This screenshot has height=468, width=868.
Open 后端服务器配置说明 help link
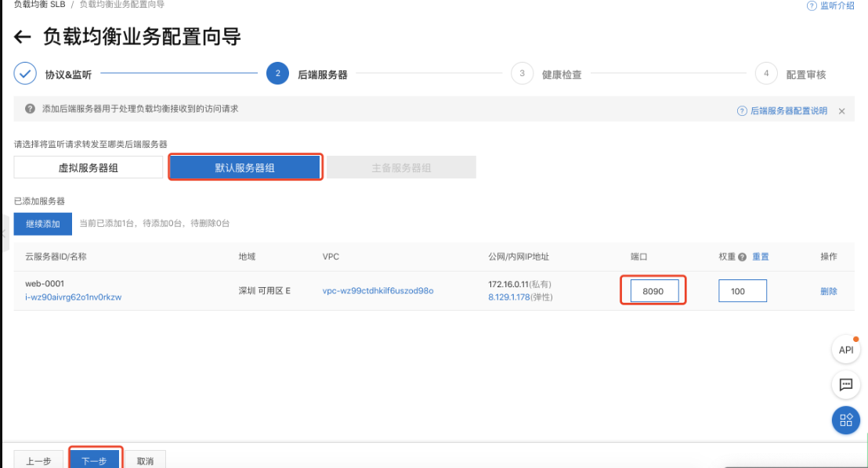(x=782, y=111)
